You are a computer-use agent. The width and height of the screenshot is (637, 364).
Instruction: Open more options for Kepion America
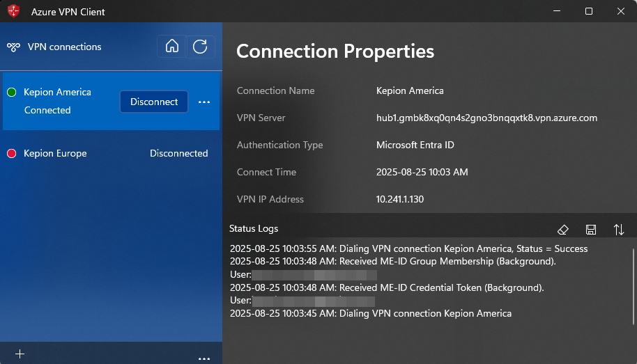pos(204,102)
